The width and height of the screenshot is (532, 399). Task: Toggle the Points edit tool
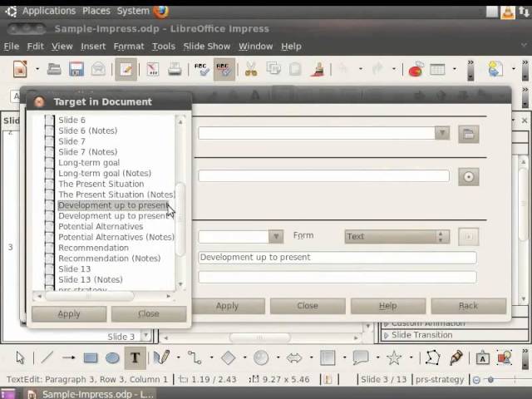point(432,357)
